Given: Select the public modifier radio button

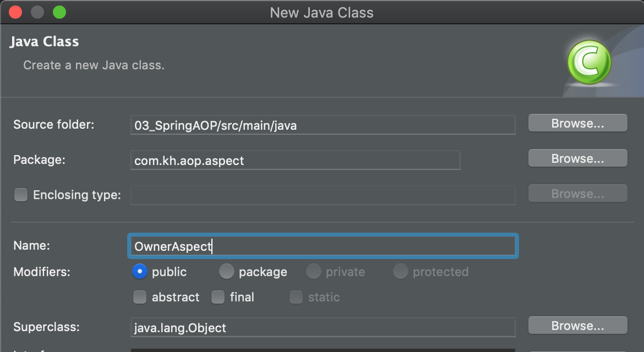Looking at the screenshot, I should point(140,271).
